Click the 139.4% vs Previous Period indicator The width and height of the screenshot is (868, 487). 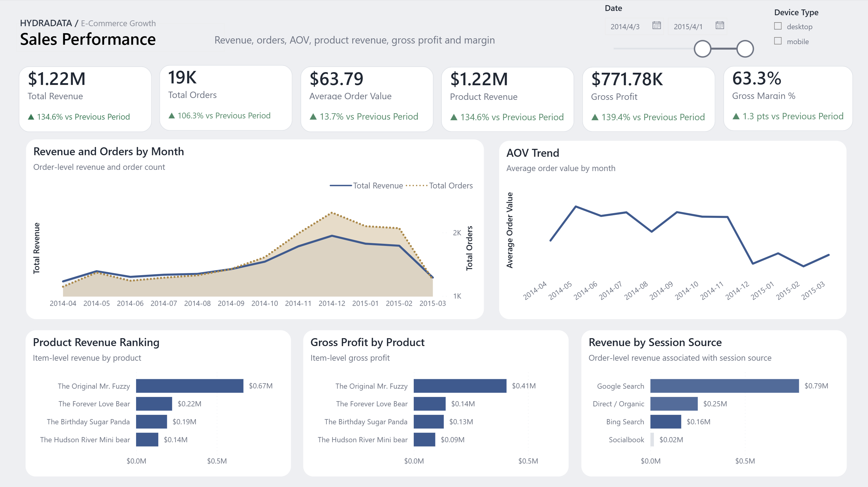point(648,117)
